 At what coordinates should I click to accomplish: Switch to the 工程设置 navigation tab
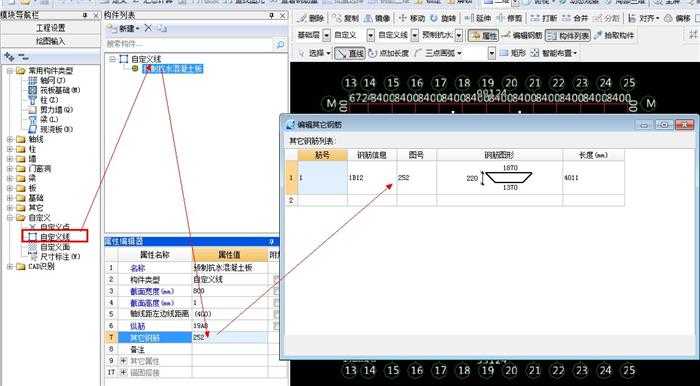[50, 28]
